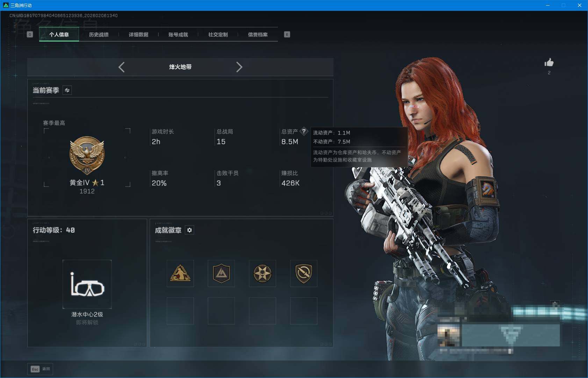Minimize the 三角洲行动 window
The height and width of the screenshot is (378, 588).
click(548, 5)
